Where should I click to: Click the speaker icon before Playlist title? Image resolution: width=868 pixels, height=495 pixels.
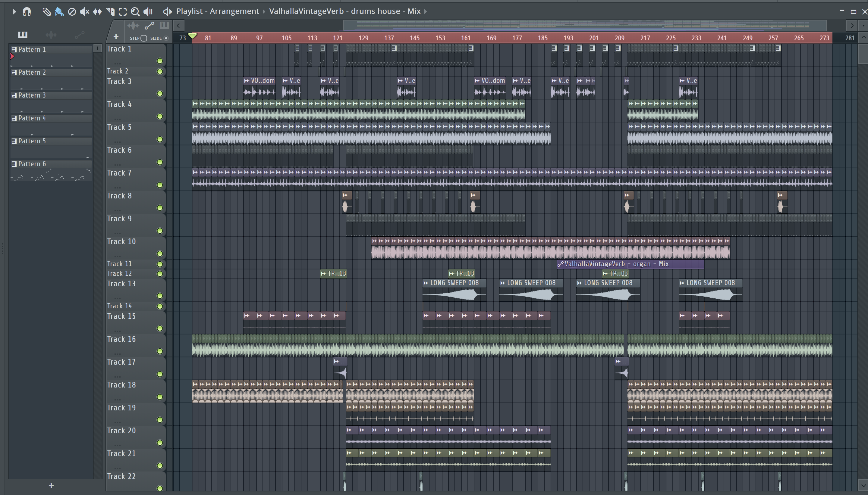(167, 11)
